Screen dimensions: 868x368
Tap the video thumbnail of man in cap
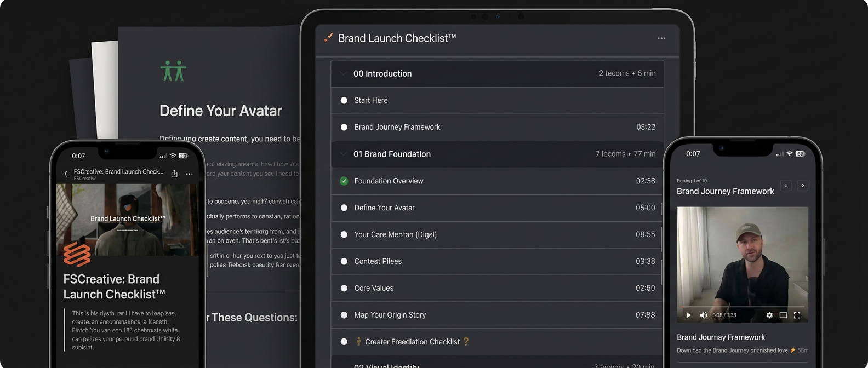coord(743,264)
